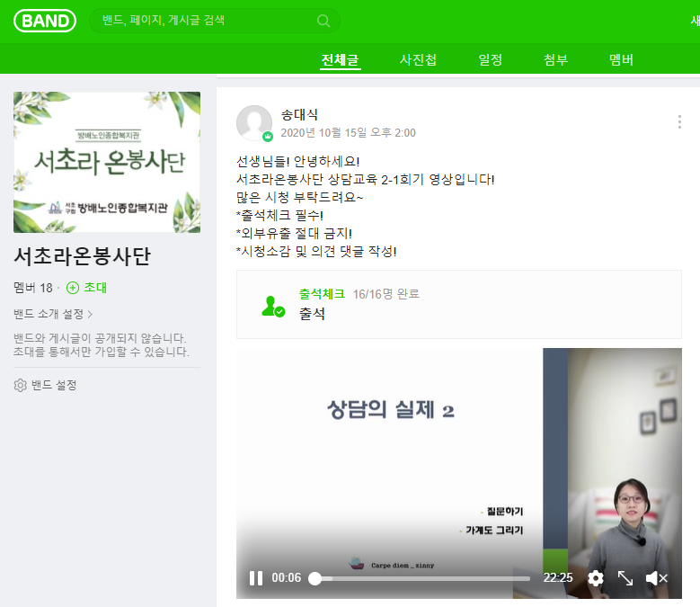Click the video total duration 22:25
Image resolution: width=700 pixels, height=607 pixels.
[x=558, y=578]
